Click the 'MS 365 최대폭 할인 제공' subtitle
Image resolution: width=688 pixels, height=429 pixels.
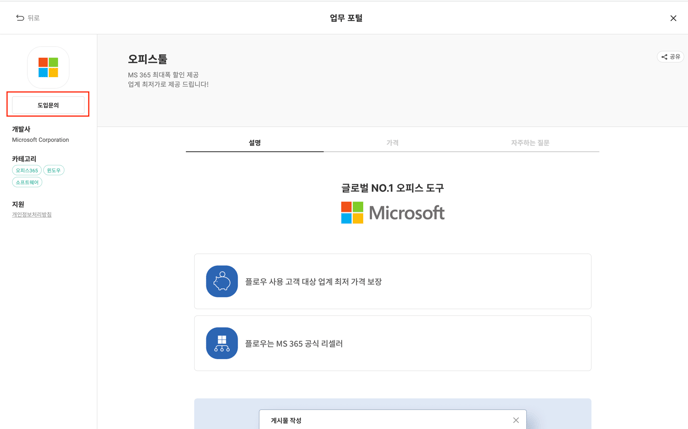pyautogui.click(x=163, y=75)
